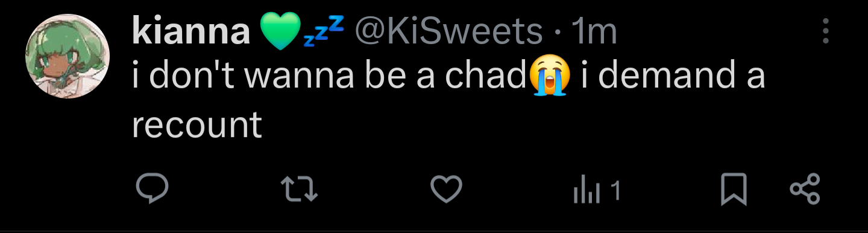868x233 pixels.
Task: Like the tweet with the heart icon
Action: (x=447, y=190)
